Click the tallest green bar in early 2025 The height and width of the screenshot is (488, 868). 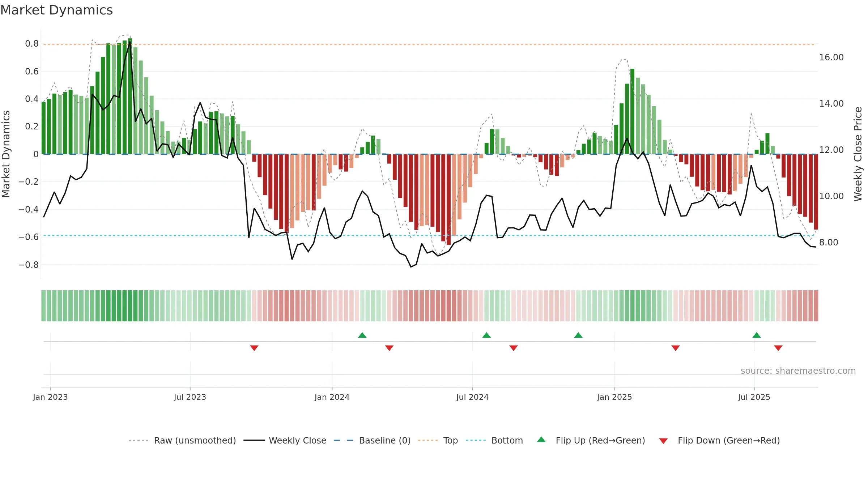pyautogui.click(x=632, y=111)
